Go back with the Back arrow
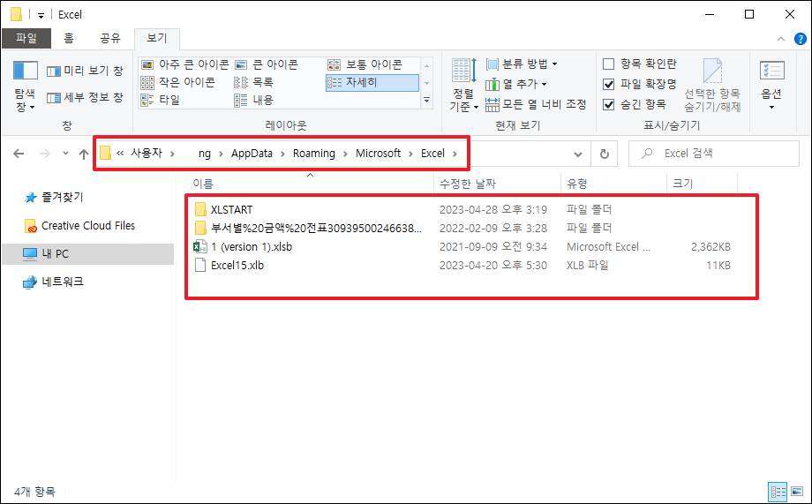The height and width of the screenshot is (504, 812). [x=19, y=154]
